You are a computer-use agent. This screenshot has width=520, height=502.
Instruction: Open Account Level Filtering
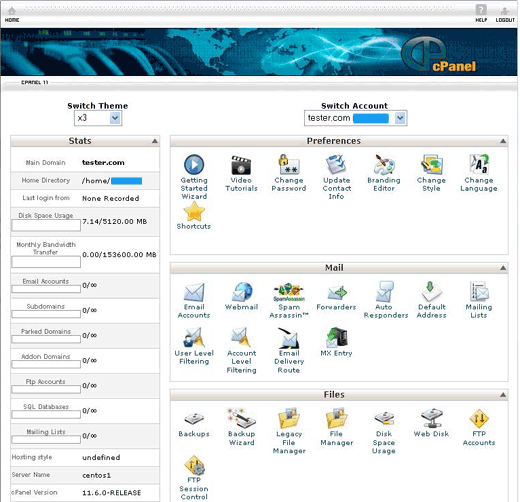[241, 350]
